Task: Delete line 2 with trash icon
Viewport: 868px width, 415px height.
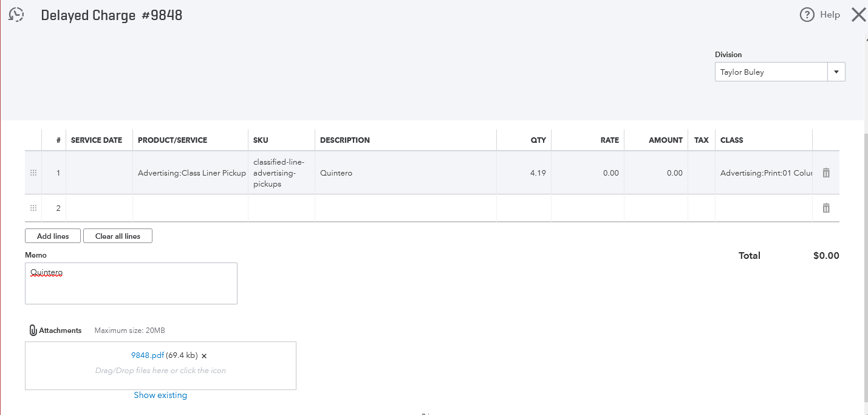Action: pyautogui.click(x=825, y=208)
